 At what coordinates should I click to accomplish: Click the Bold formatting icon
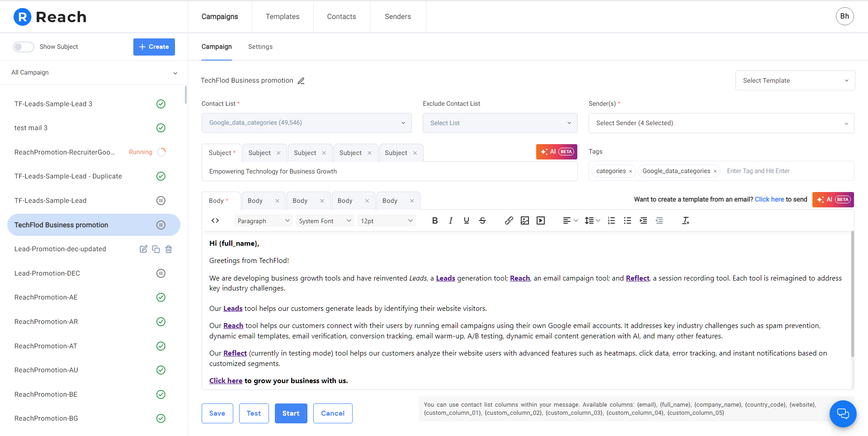pos(435,220)
